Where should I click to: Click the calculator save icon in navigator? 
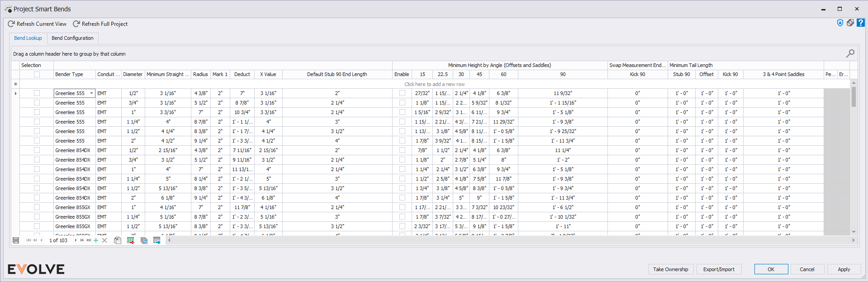pos(16,240)
